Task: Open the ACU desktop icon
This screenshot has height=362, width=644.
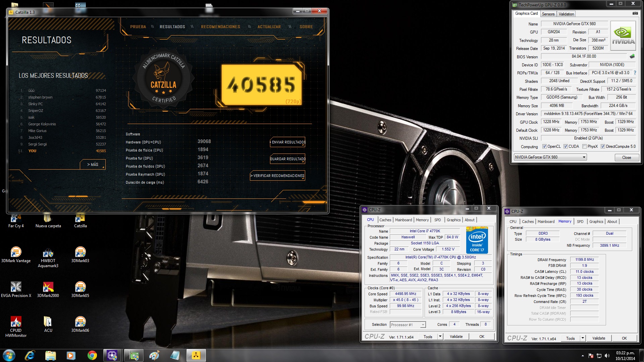Action: coord(48,324)
